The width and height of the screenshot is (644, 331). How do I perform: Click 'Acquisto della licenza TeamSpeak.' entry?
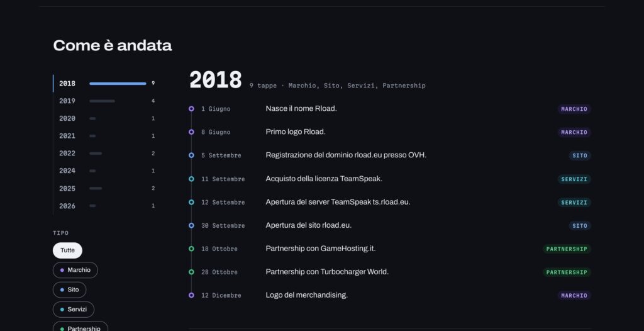click(324, 179)
